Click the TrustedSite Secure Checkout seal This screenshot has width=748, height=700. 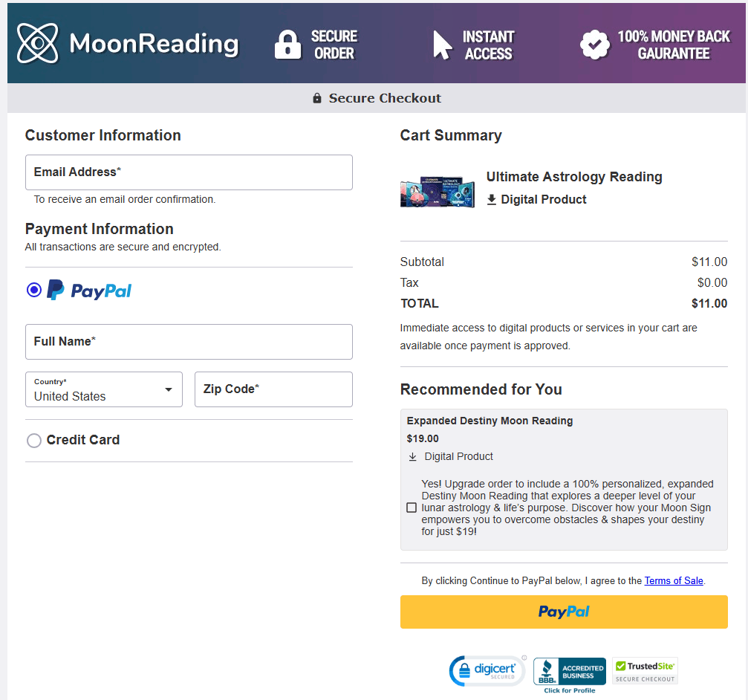(645, 670)
